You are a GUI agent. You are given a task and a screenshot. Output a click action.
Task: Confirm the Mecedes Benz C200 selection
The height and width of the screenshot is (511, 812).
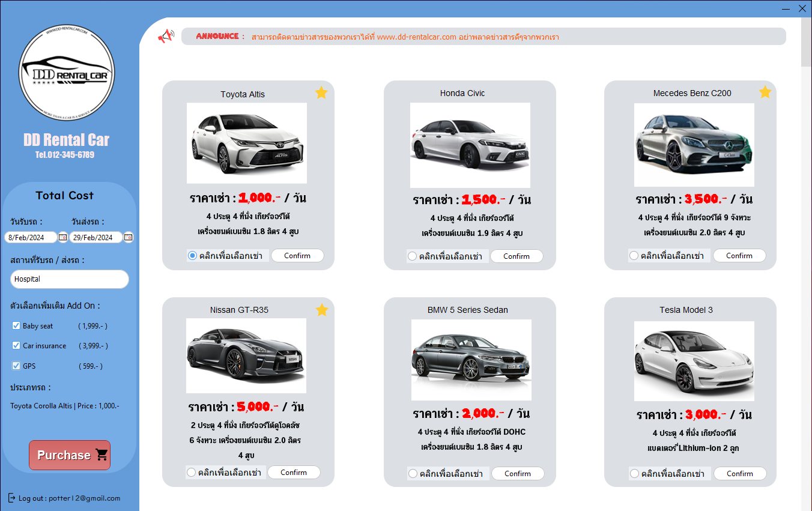point(739,256)
